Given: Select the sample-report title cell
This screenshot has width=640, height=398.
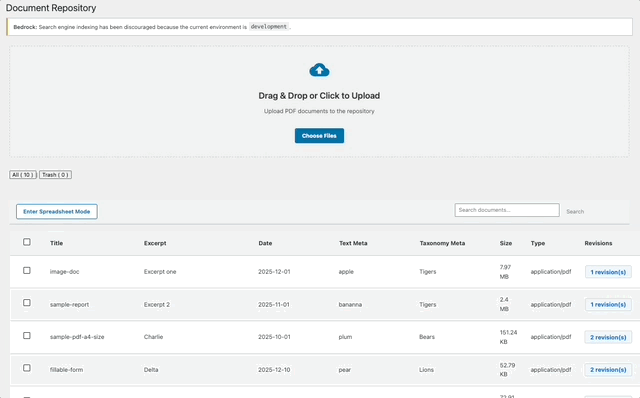Looking at the screenshot, I should coord(69,305).
